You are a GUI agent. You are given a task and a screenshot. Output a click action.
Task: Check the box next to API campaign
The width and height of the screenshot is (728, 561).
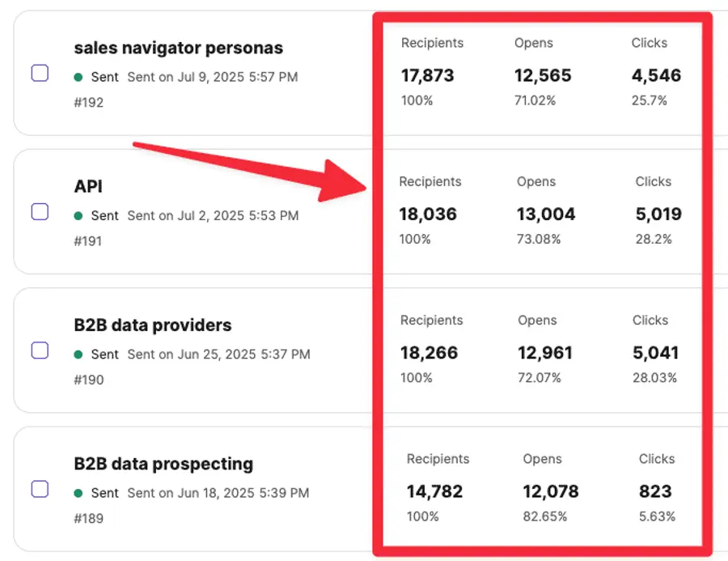click(x=40, y=211)
